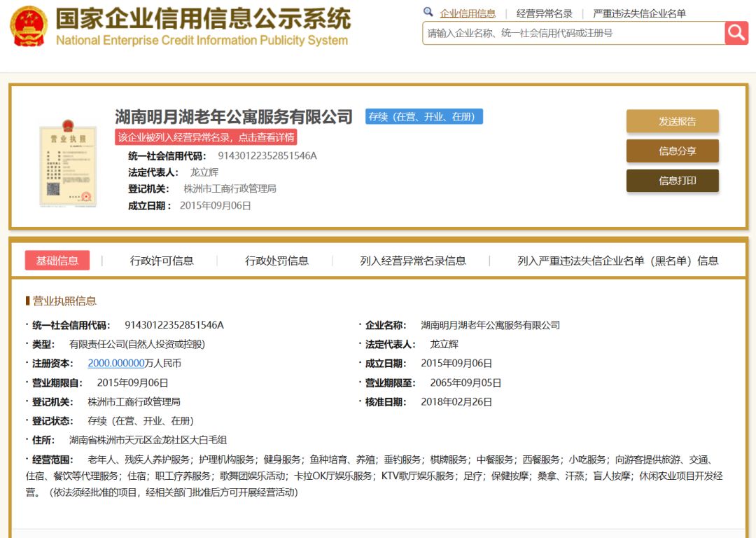Click the blue 存续(在营、开业、在册) status badge
This screenshot has width=756, height=538.
(x=423, y=116)
